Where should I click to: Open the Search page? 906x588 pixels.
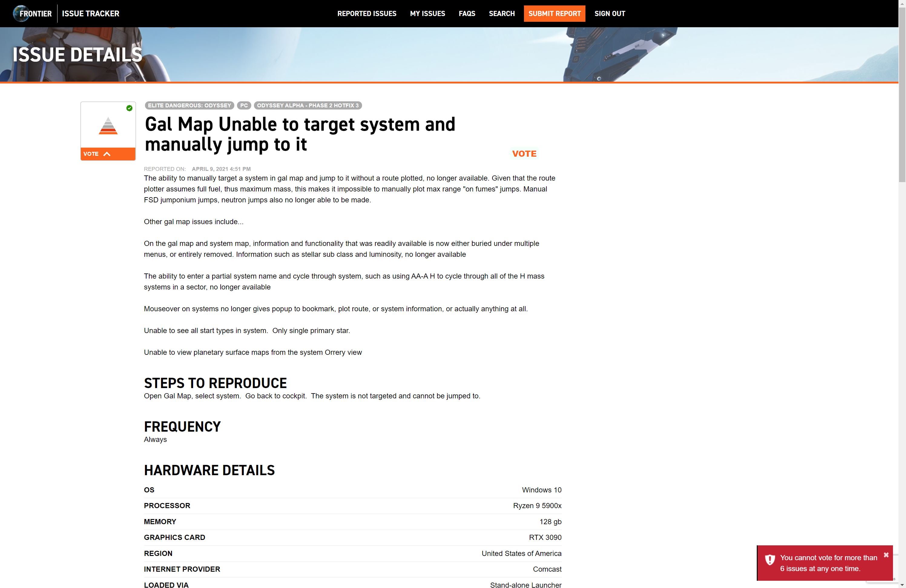[502, 14]
